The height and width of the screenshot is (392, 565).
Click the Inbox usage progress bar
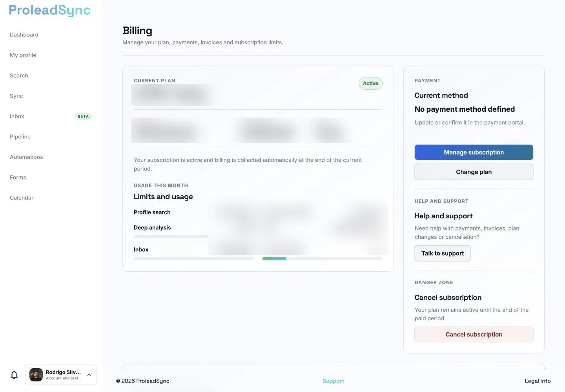[193, 259]
